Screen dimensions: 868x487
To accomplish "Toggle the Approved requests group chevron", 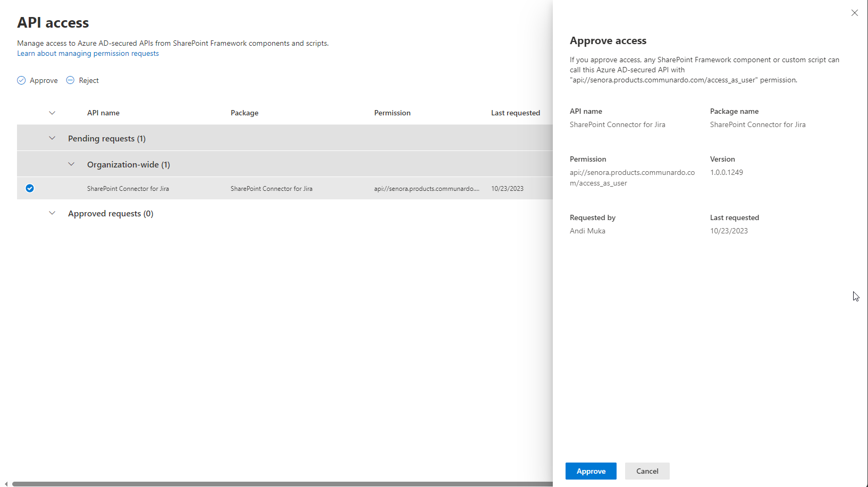I will (52, 213).
